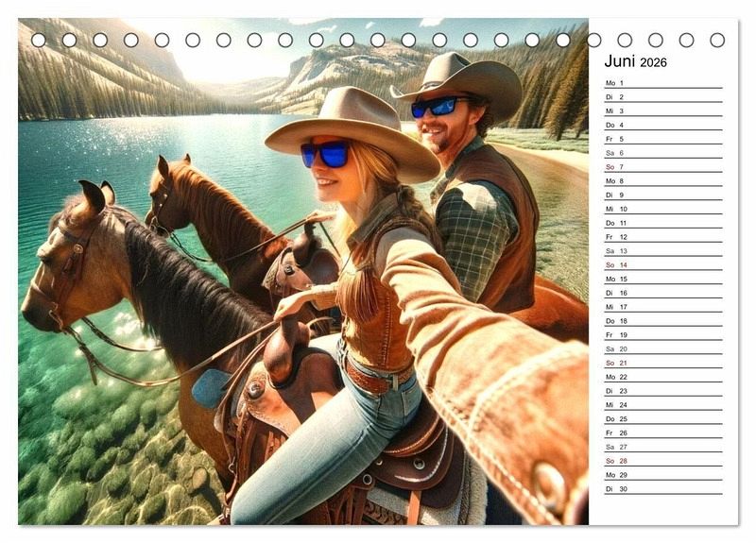Image resolution: width=756 pixels, height=543 pixels.
Task: Select the 'So 21' calendar row
Action: (x=663, y=363)
